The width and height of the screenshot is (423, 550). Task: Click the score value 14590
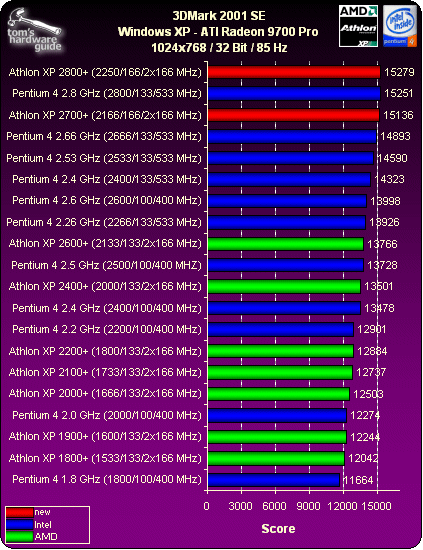(392, 158)
